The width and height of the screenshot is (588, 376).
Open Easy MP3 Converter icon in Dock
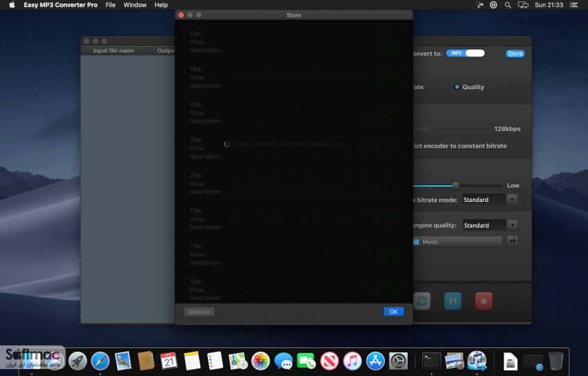click(x=477, y=361)
